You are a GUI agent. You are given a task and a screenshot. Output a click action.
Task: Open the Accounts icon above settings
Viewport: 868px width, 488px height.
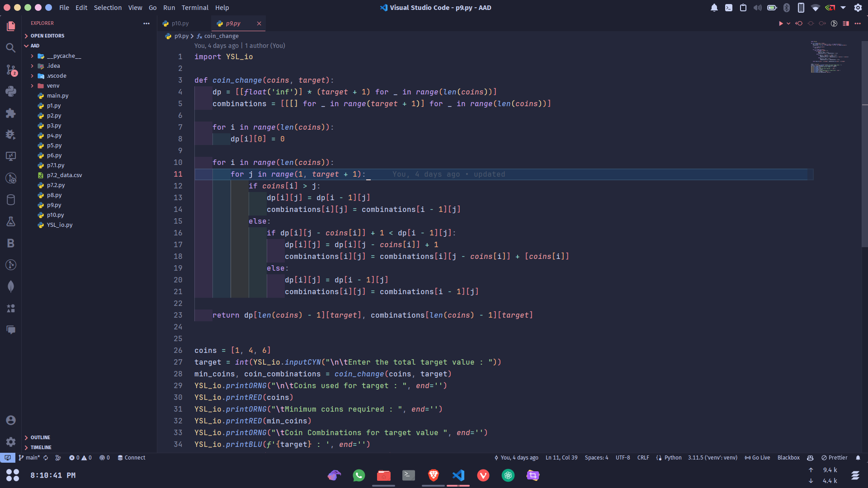11,420
